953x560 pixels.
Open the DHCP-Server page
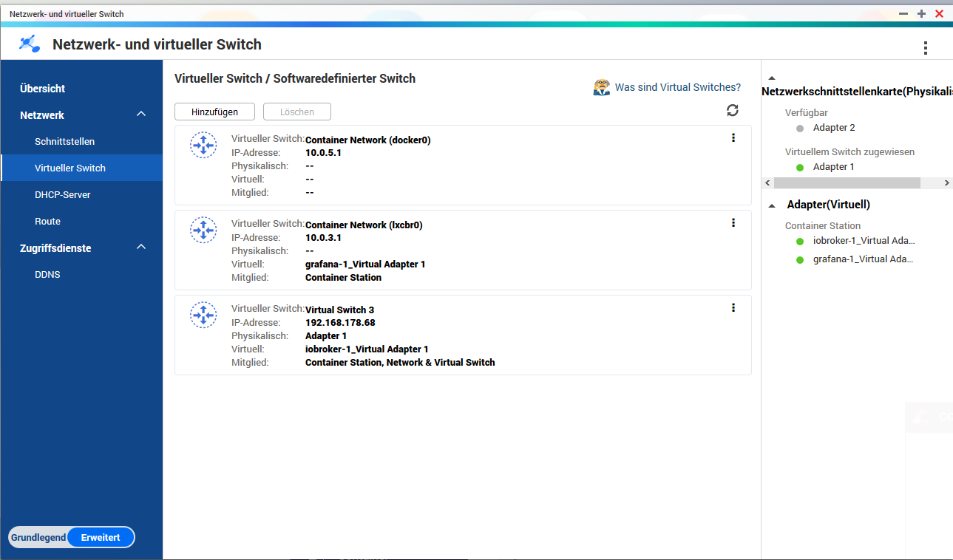[62, 194]
